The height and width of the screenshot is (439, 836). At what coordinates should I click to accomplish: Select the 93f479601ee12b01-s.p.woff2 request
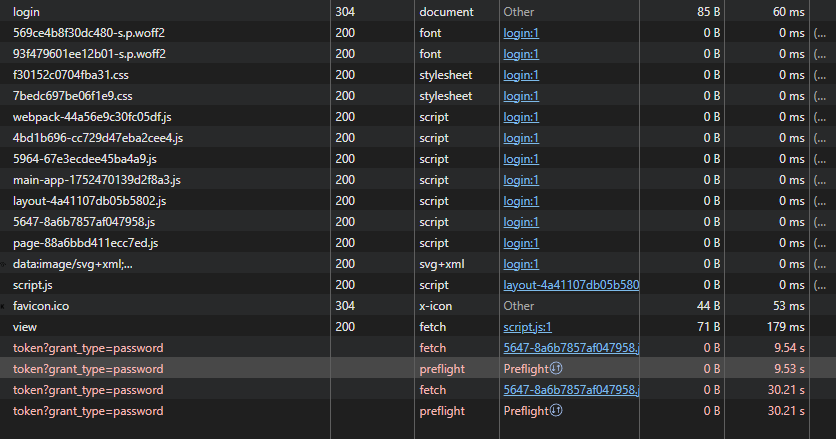[89, 54]
